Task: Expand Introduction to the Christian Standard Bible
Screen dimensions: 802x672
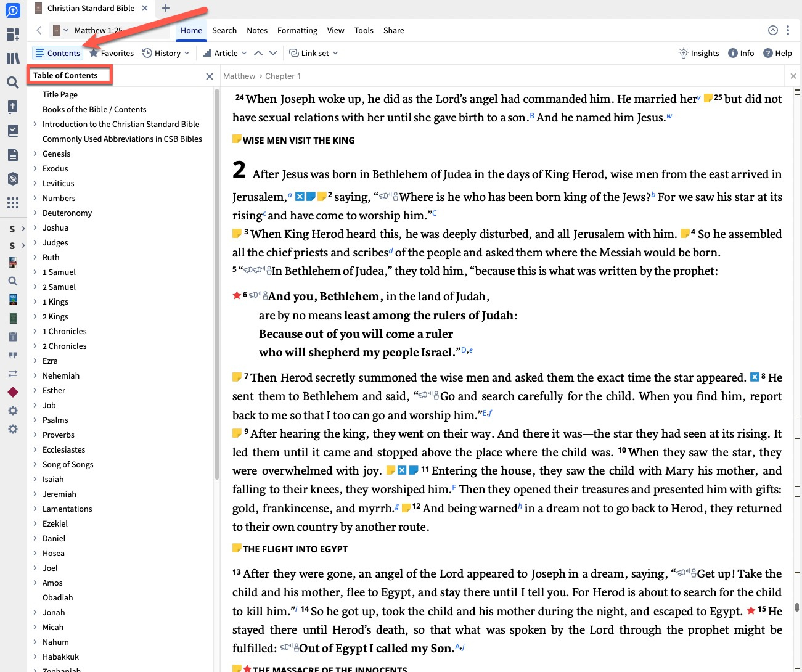Action: pos(35,124)
